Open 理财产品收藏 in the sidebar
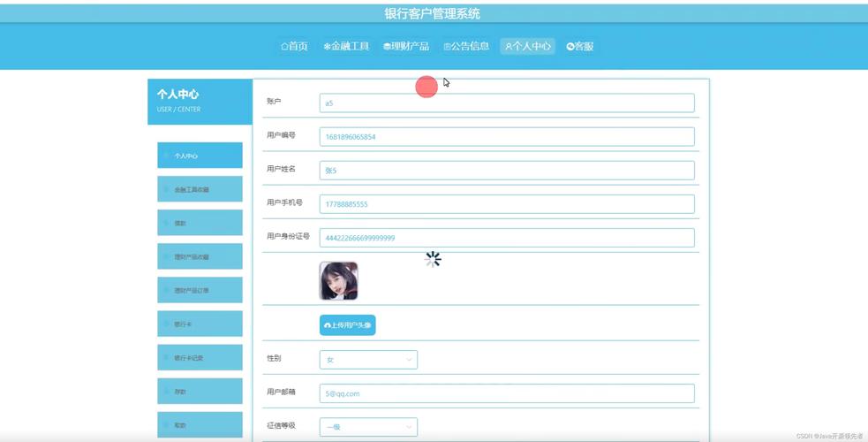 [x=200, y=256]
